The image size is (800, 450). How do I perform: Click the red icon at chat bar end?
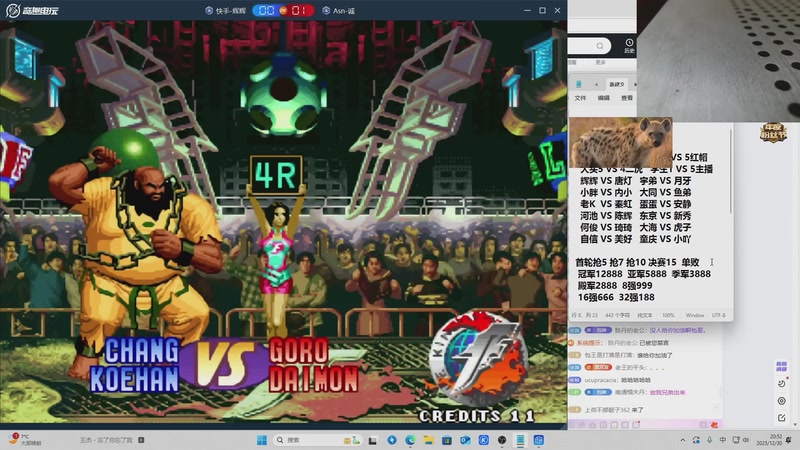click(714, 424)
